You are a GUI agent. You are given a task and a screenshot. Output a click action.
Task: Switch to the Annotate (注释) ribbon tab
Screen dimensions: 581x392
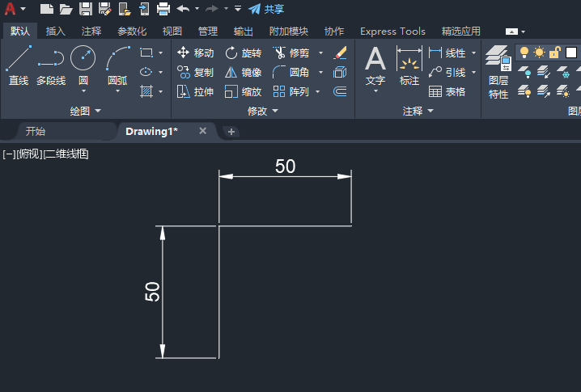click(91, 31)
